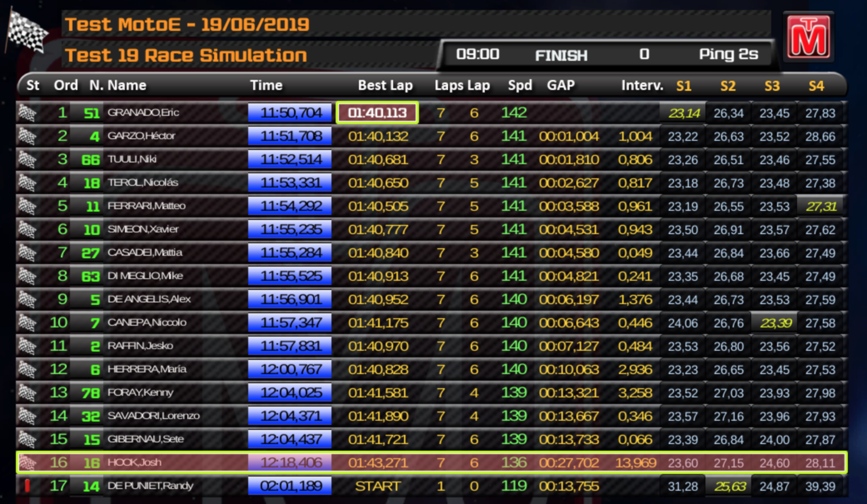867x504 pixels.
Task: Click the checkered flag status in RAFFIN's row
Action: point(27,346)
